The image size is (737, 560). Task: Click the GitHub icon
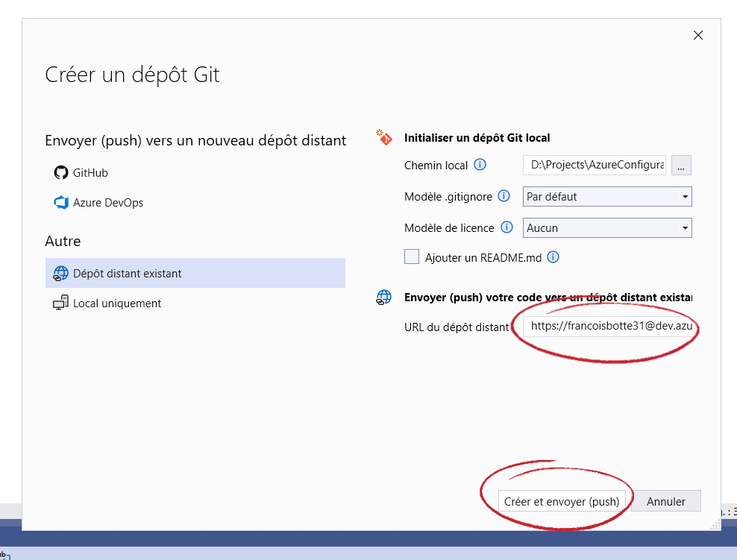pyautogui.click(x=60, y=172)
